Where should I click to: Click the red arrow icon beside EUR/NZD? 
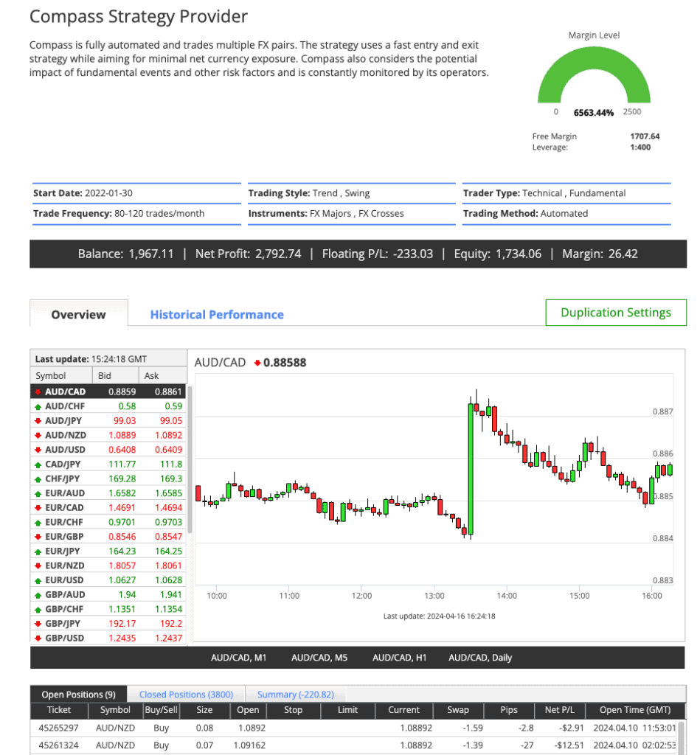38,566
